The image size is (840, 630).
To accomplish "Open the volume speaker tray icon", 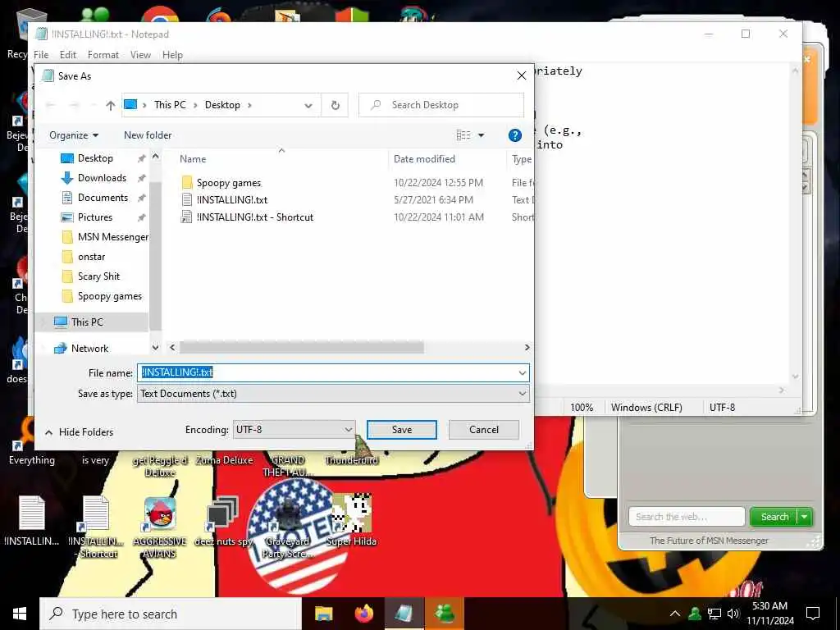I will 733,614.
